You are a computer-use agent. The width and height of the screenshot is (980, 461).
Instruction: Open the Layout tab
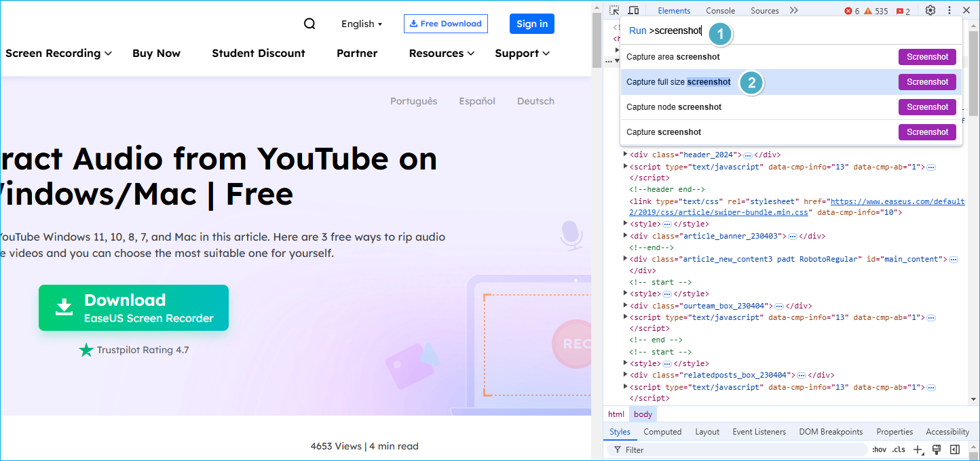[707, 432]
